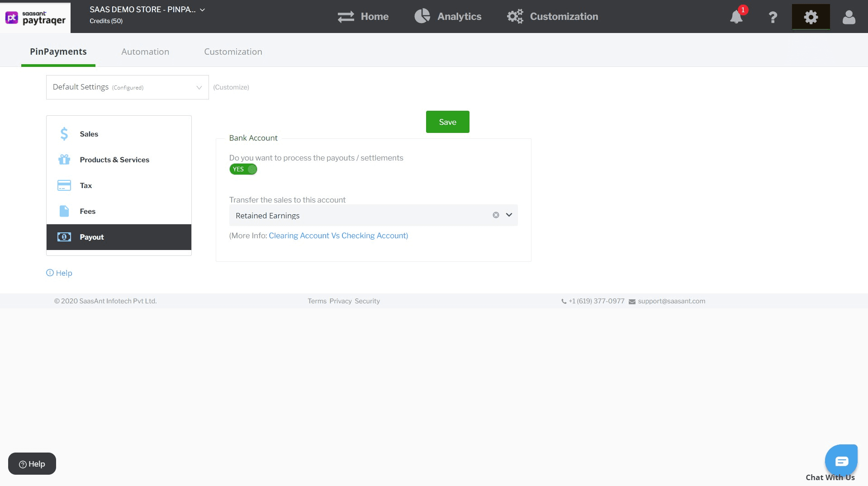Open the Default Settings dropdown
The width and height of the screenshot is (868, 486).
coord(128,87)
